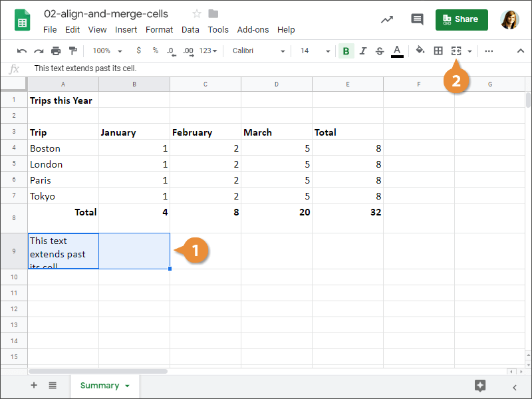Open the comment history
The width and height of the screenshot is (532, 399).
coord(417,19)
